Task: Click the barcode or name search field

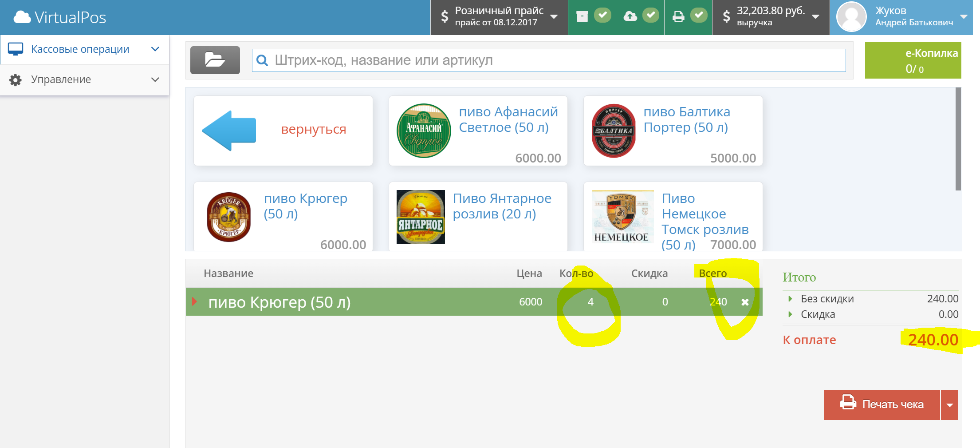Action: coord(549,60)
